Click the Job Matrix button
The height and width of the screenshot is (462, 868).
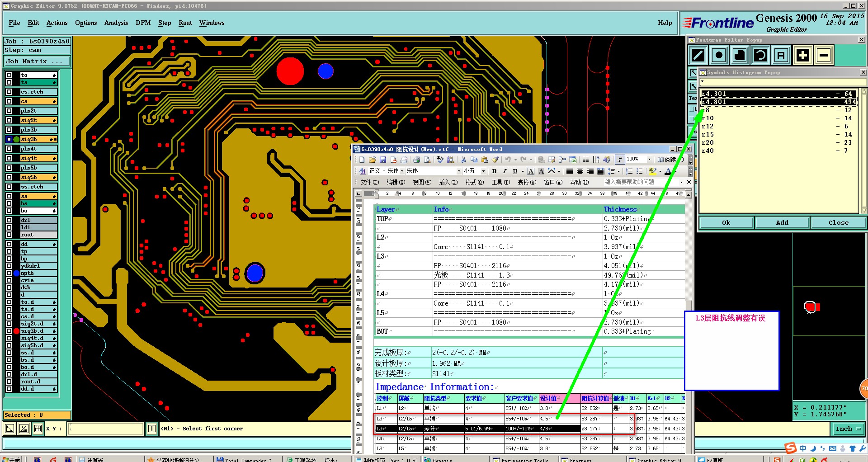[37, 61]
